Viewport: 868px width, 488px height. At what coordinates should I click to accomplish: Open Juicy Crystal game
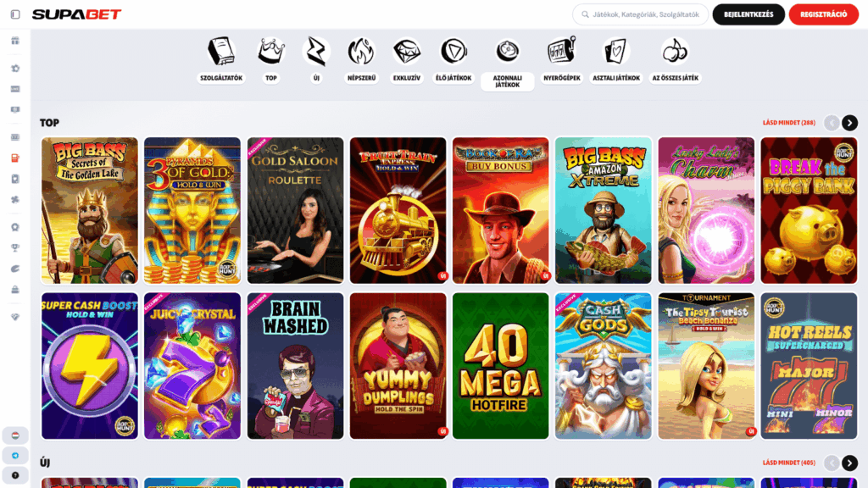[192, 366]
